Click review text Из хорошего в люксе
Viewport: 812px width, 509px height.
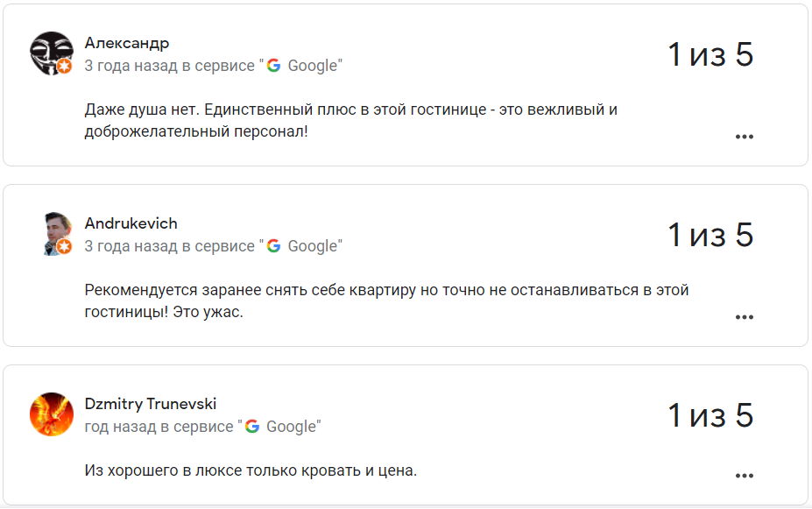click(251, 470)
